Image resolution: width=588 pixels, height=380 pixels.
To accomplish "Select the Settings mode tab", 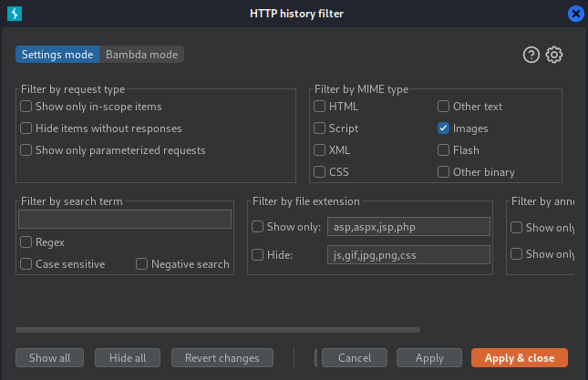I will click(57, 55).
